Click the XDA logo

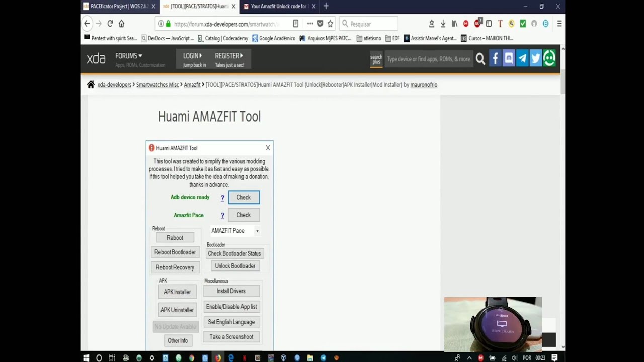tap(96, 59)
